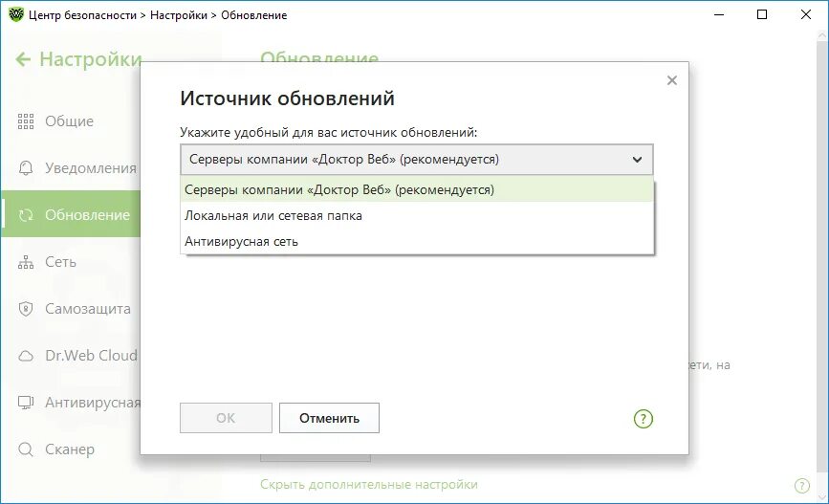This screenshot has height=504, width=829.
Task: Open help from dialog question icon
Action: click(644, 419)
